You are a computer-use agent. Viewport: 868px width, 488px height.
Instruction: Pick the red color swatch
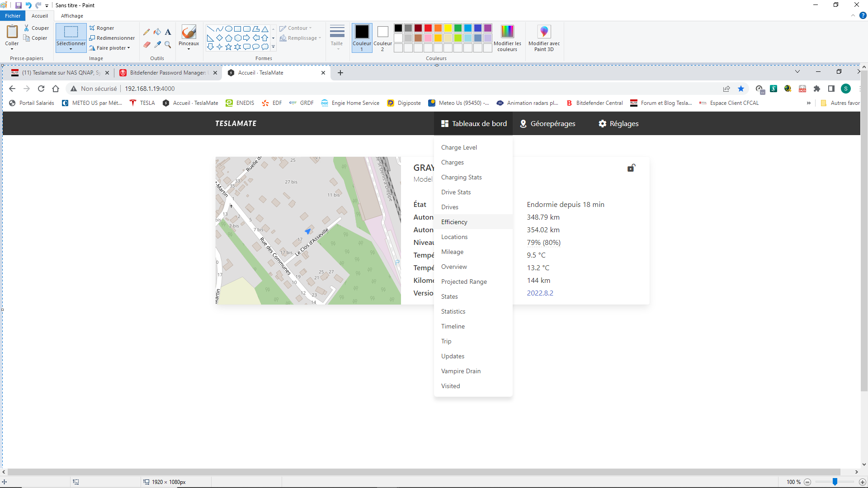(x=428, y=28)
